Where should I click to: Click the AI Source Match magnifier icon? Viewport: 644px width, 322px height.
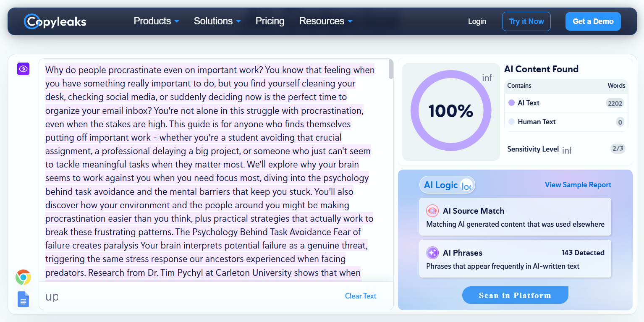tap(432, 211)
